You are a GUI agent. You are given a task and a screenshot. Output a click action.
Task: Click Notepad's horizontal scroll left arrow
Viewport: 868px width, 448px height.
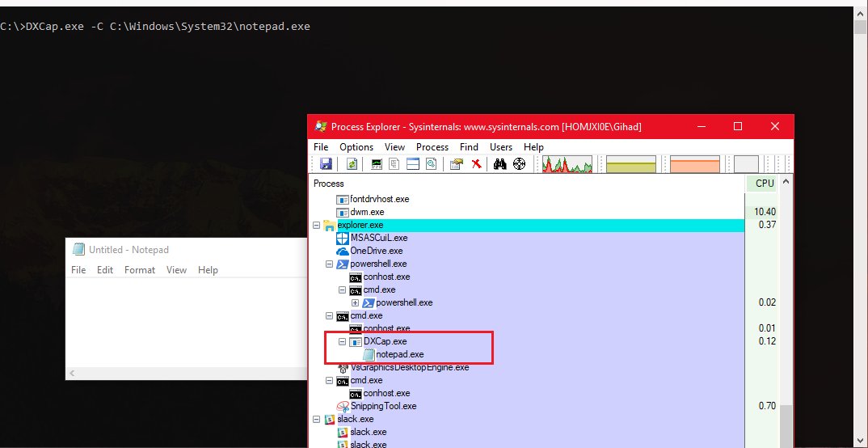pyautogui.click(x=71, y=374)
